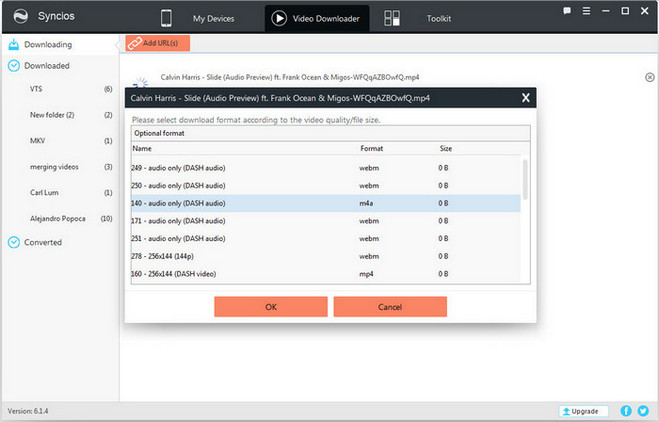Open the Facebook page icon
The image size is (659, 422).
pyautogui.click(x=626, y=411)
